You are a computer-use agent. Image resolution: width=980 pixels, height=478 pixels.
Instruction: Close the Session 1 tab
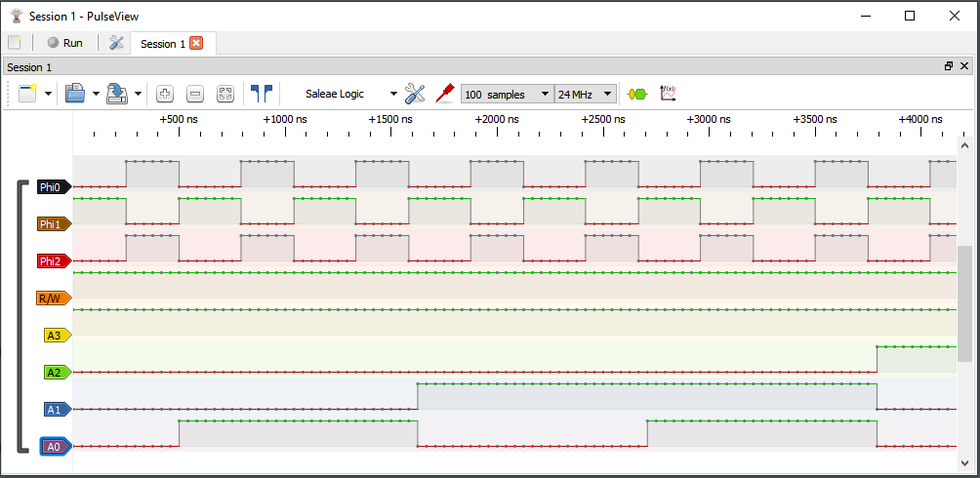[x=196, y=43]
